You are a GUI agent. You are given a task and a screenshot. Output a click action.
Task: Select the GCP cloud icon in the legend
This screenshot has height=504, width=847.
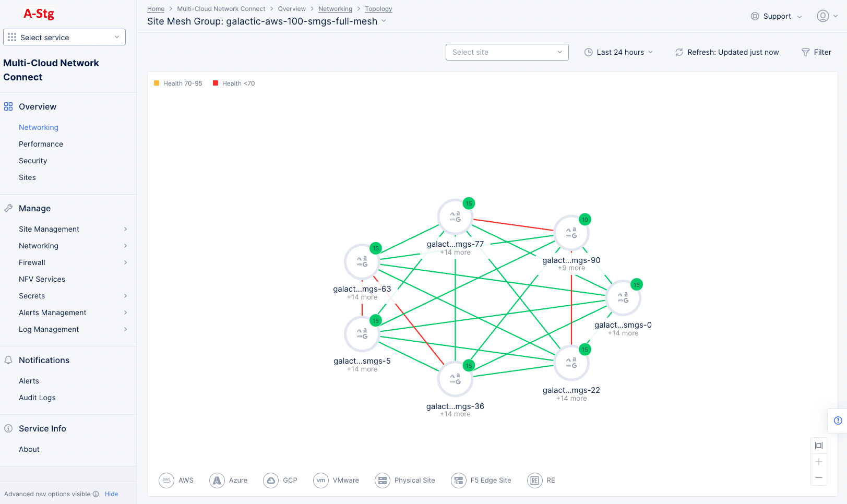(x=271, y=481)
